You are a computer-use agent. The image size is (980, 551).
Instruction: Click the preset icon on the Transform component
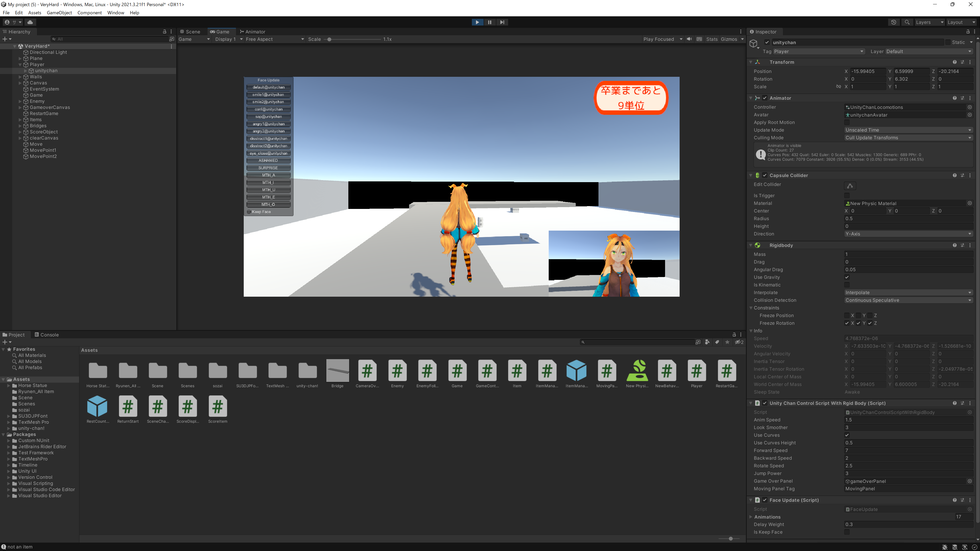click(x=962, y=62)
